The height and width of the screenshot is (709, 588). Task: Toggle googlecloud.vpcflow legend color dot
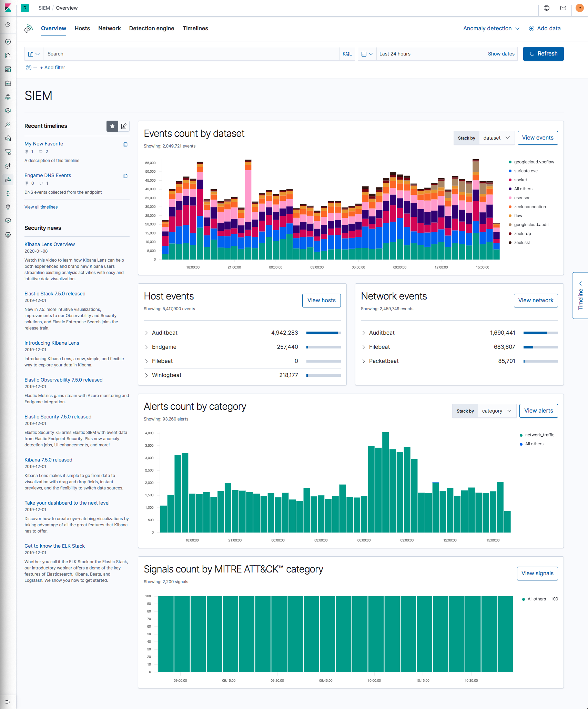[510, 162]
